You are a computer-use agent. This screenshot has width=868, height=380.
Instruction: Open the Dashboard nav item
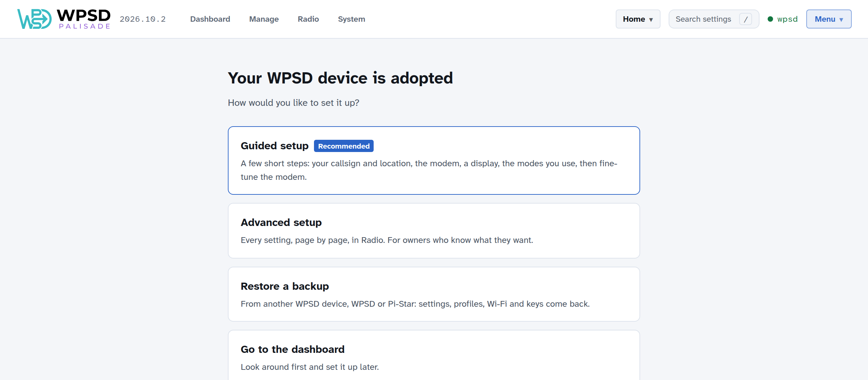click(210, 19)
